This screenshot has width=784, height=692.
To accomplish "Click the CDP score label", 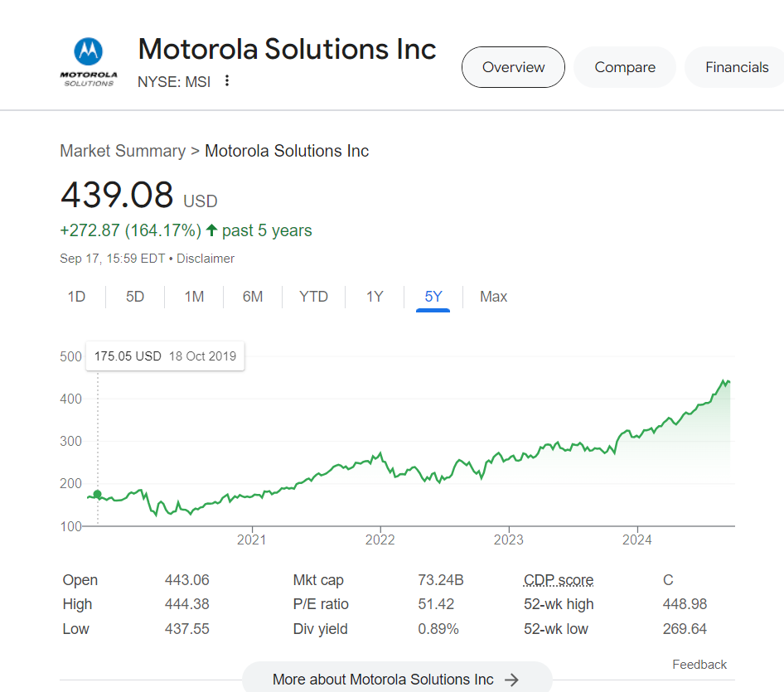I will (558, 580).
